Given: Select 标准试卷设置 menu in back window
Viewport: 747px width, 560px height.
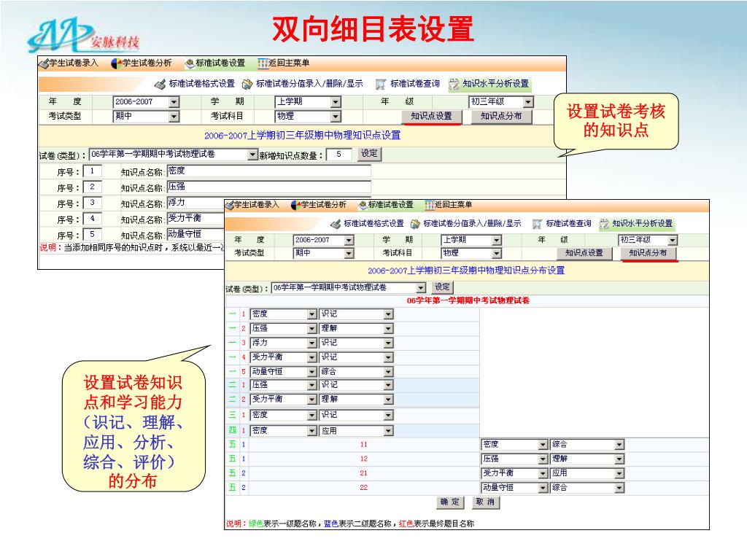Looking at the screenshot, I should pos(220,63).
